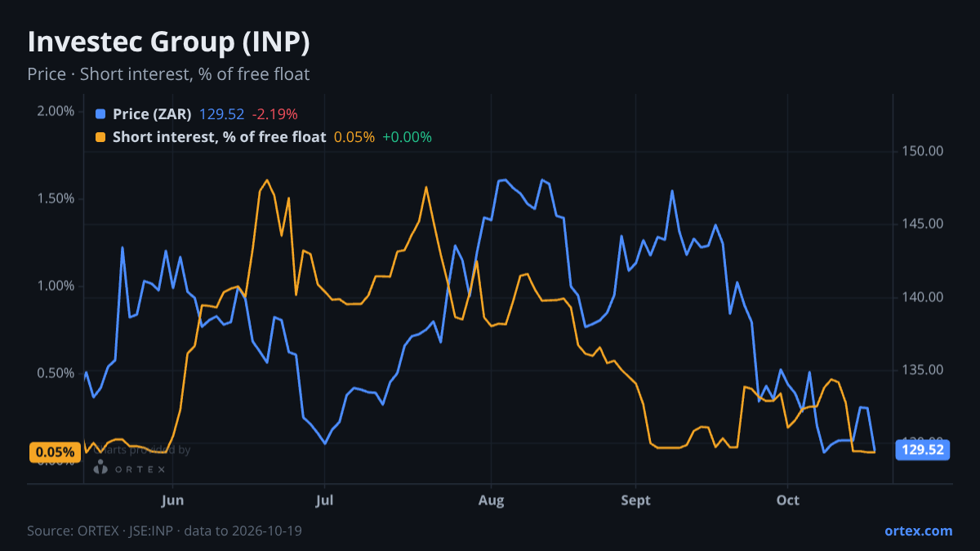Viewport: 980px width, 551px height.
Task: Click the 1.50% left axis label
Action: pos(56,198)
